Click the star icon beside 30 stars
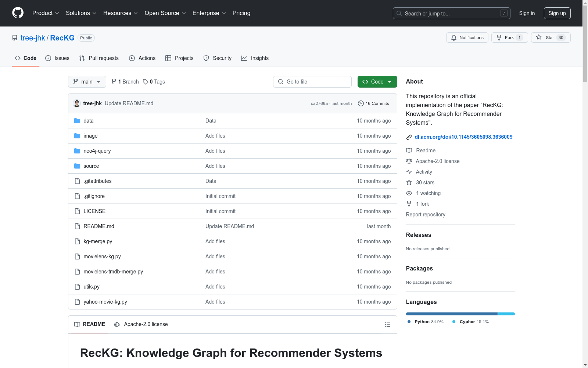The height and width of the screenshot is (368, 588). 409,183
